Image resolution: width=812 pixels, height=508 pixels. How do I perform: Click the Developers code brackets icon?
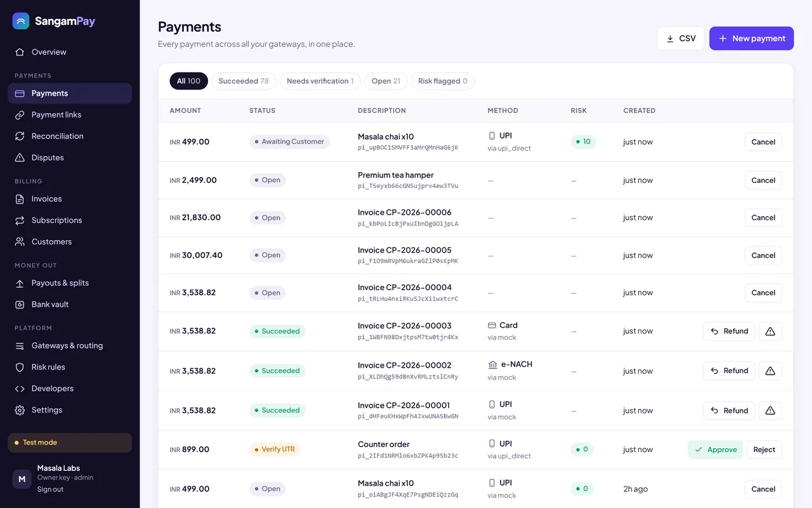pos(20,389)
